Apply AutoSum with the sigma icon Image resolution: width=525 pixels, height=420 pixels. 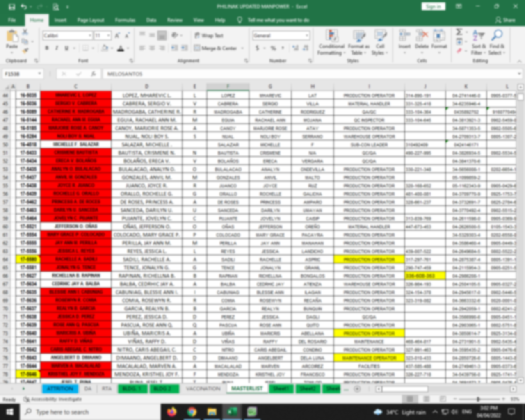point(459,32)
